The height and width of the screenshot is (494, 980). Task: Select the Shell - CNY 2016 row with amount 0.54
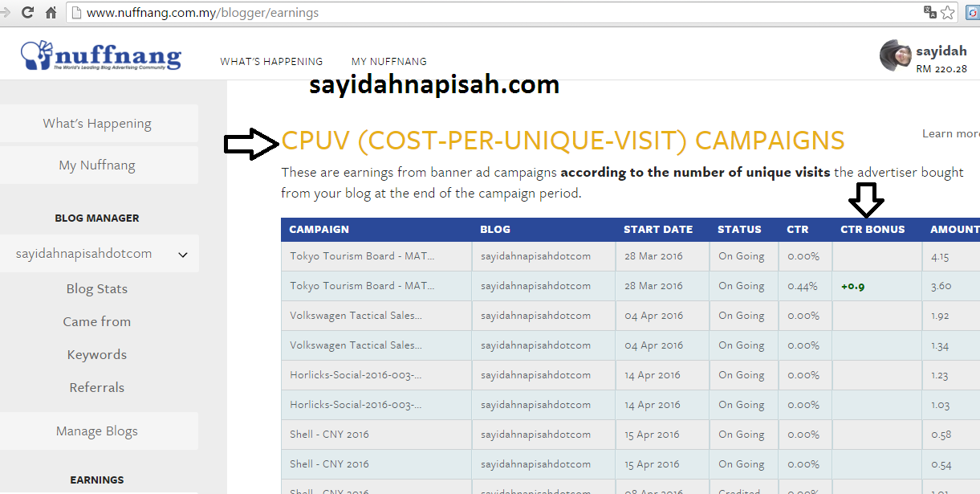tap(630, 464)
